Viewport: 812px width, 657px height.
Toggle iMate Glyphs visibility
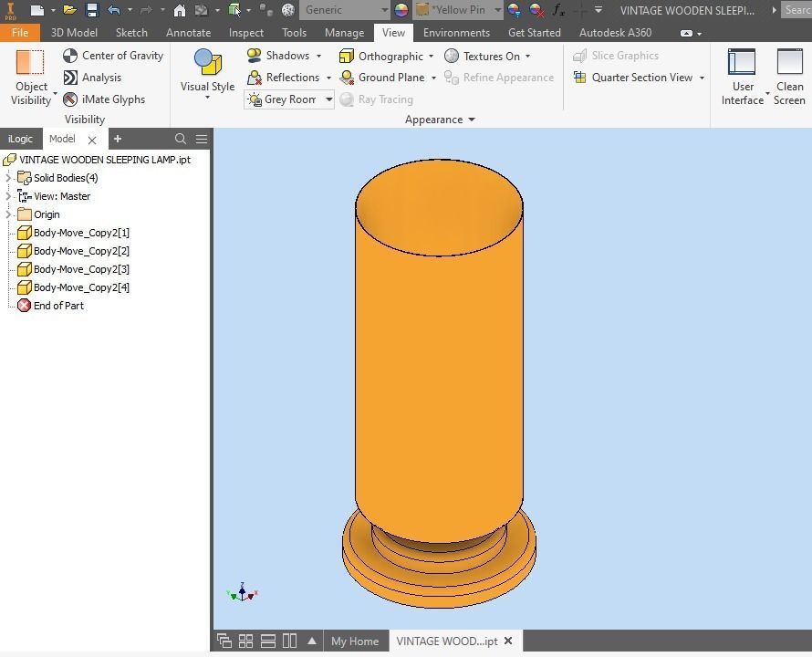coord(104,99)
